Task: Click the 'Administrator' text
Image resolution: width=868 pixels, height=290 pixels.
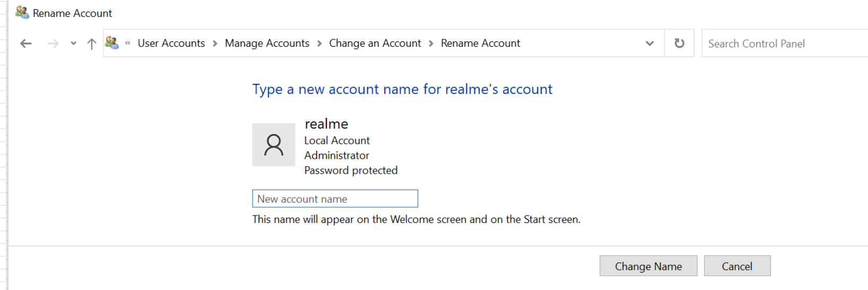Action: point(336,156)
